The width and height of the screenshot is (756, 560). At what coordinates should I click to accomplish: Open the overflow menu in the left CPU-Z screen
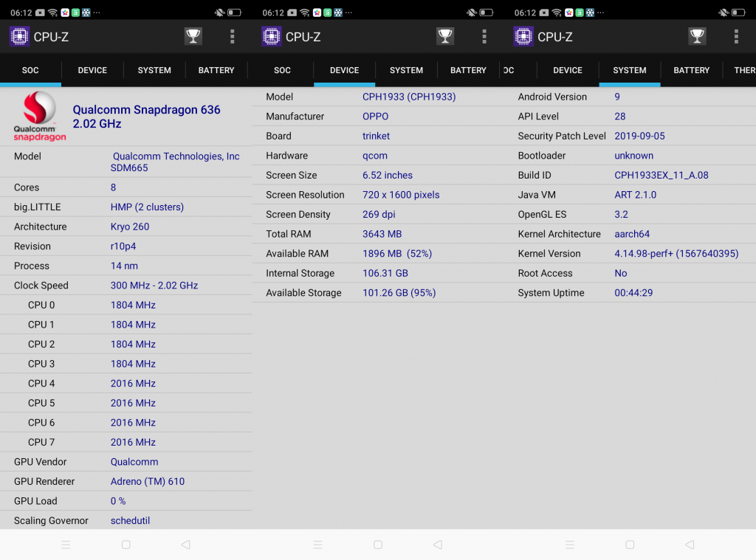[x=233, y=37]
